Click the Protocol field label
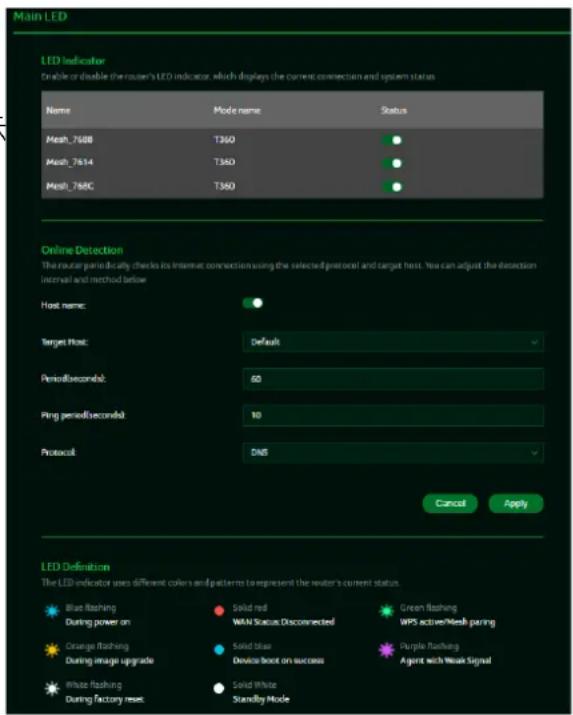 click(x=58, y=452)
